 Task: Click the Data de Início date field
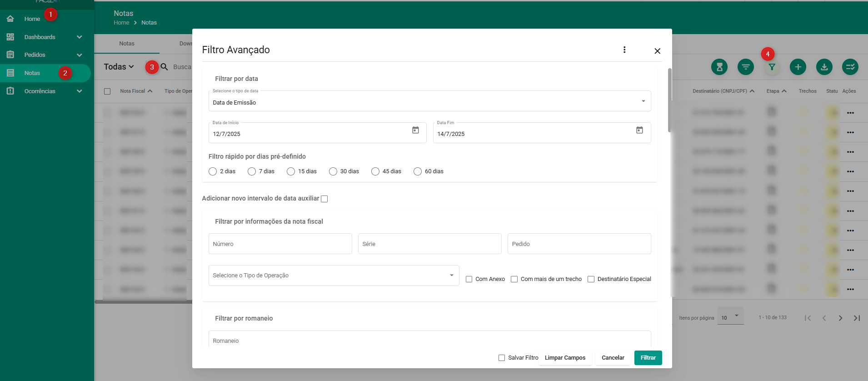(x=317, y=133)
